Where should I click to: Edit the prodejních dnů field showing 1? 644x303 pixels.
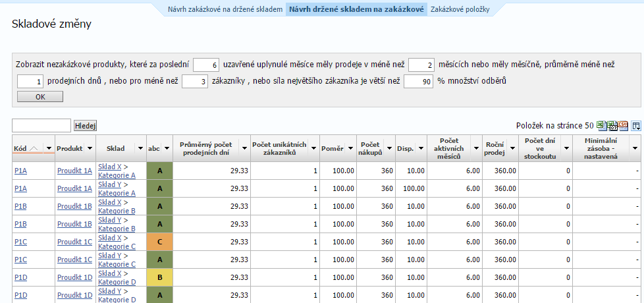coord(30,81)
